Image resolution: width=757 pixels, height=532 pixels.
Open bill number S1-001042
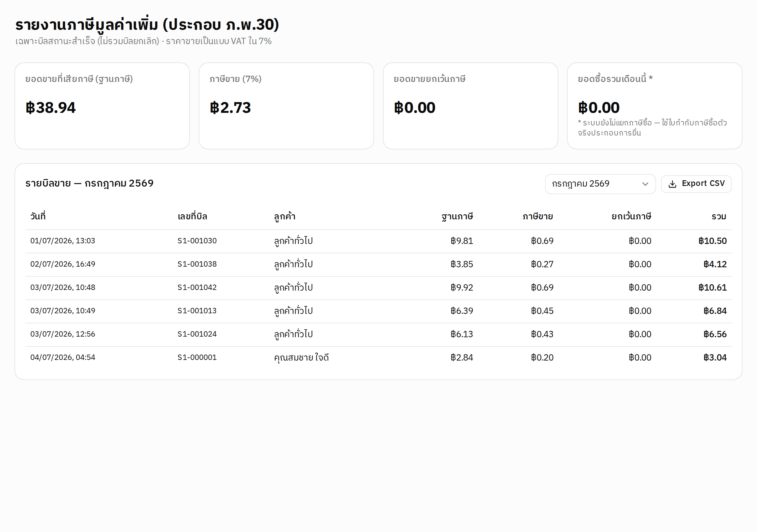point(197,287)
